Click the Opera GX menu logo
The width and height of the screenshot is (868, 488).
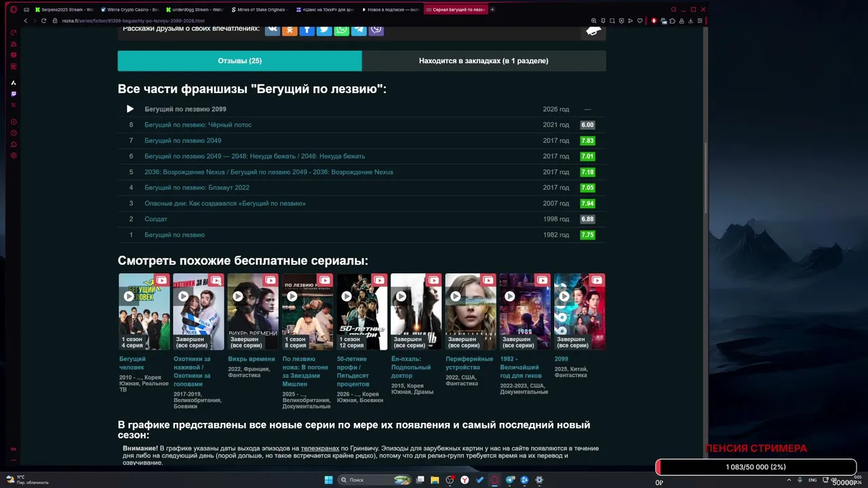(14, 9)
